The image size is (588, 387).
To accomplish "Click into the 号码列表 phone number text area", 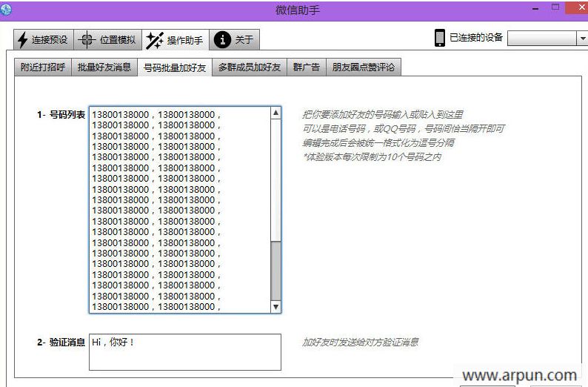I will 180,210.
